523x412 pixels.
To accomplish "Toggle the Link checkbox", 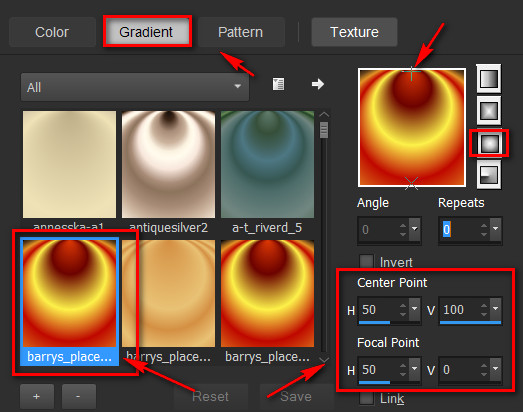I will point(367,398).
